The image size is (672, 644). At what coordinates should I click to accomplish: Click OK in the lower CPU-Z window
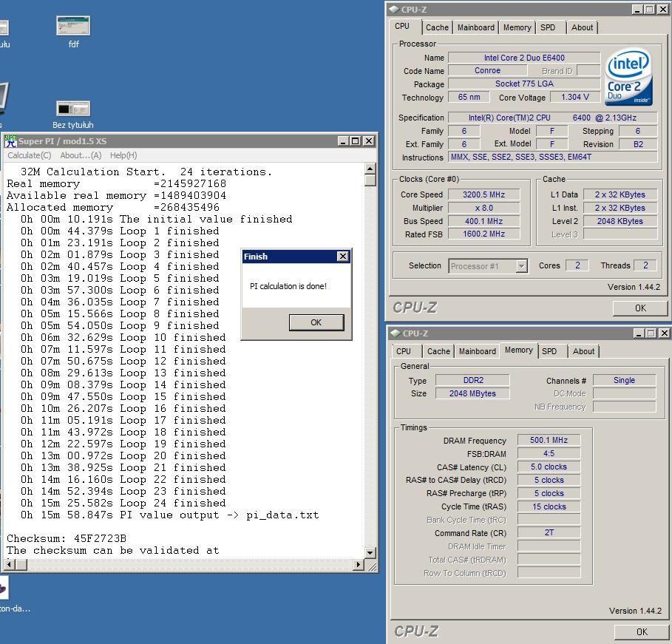[x=642, y=632]
